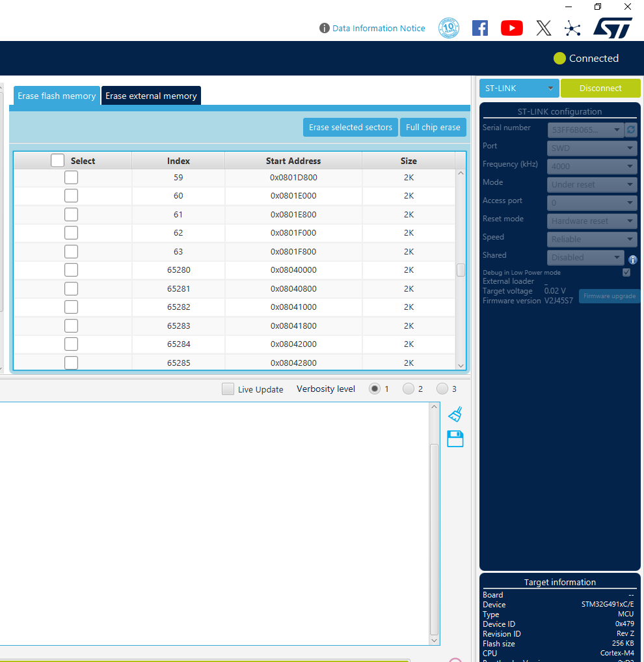
Task: Switch to the Erase flash memory tab
Action: (56, 96)
